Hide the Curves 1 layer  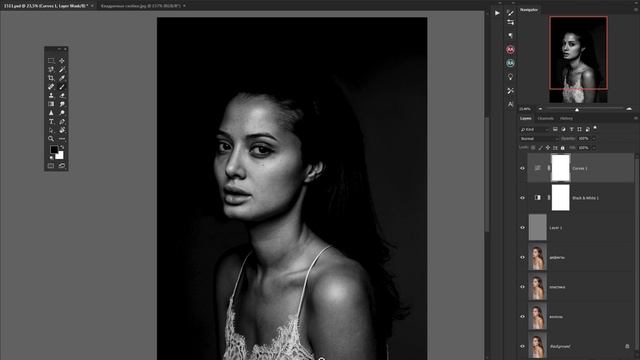click(522, 168)
